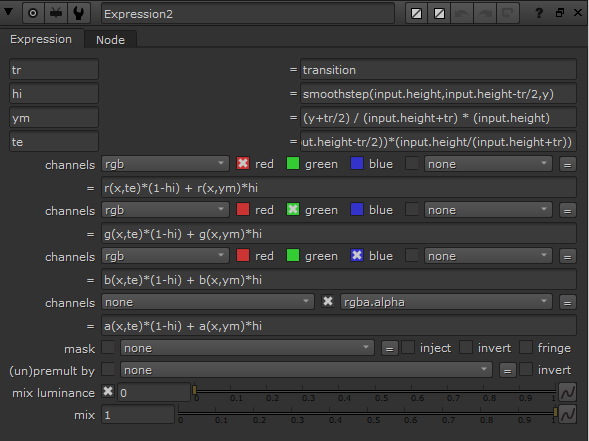This screenshot has height=441, width=589.
Task: Toggle green in first channels row
Action: tap(293, 163)
